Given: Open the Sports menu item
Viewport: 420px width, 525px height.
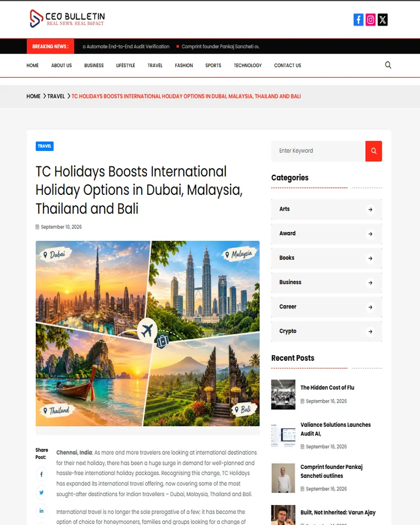Looking at the screenshot, I should [x=213, y=66].
